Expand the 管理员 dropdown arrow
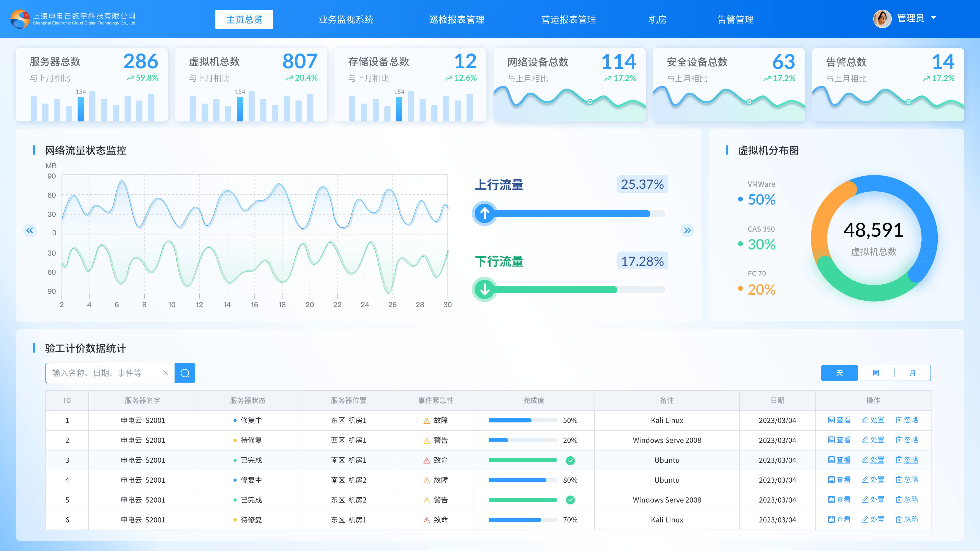Viewport: 980px width, 551px height. pyautogui.click(x=933, y=18)
